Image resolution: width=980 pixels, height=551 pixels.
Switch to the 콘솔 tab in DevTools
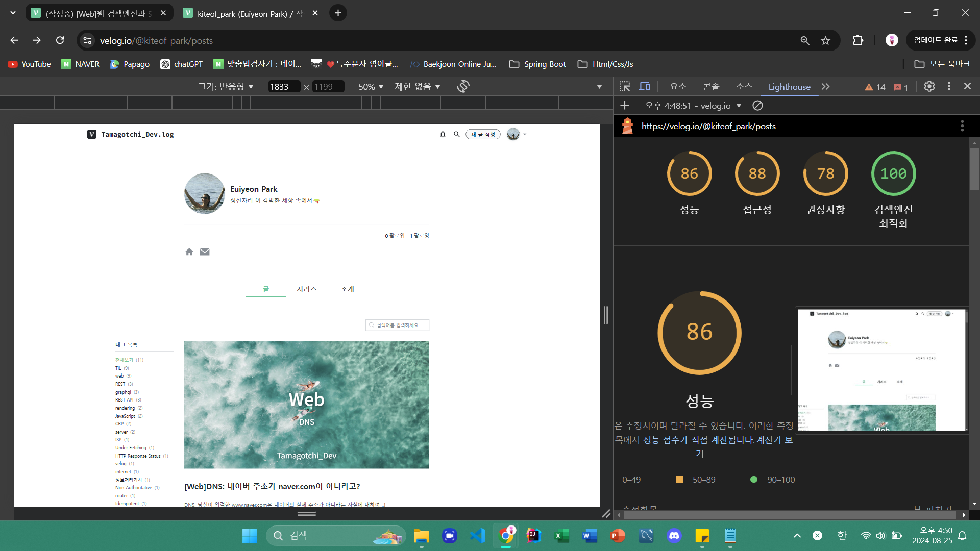[711, 87]
